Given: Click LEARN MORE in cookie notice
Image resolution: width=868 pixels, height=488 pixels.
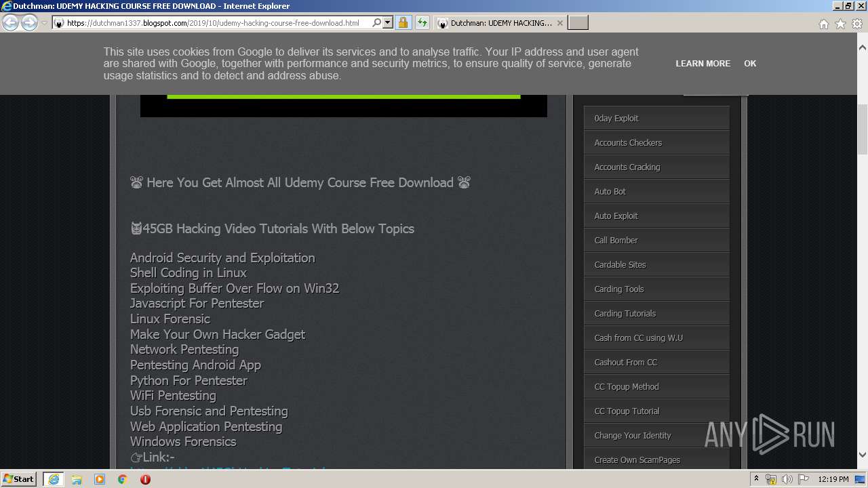Looking at the screenshot, I should click(703, 64).
